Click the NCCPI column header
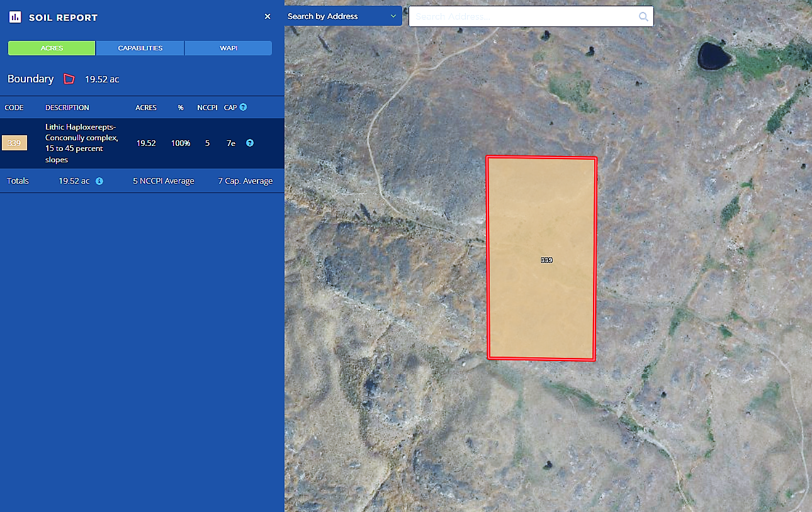Screen dimensions: 812x512 [207, 108]
